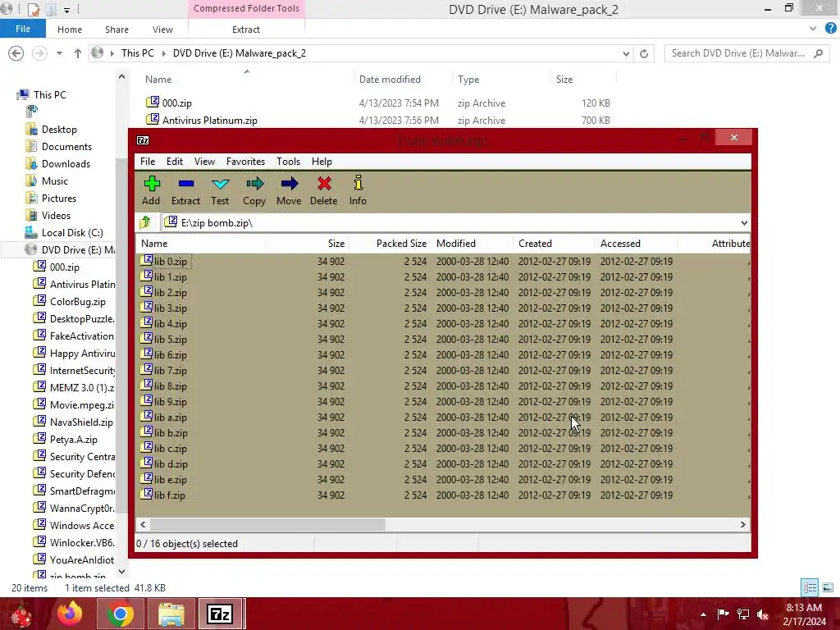Open Quick Access Toolbar customize dropdown

66,9
